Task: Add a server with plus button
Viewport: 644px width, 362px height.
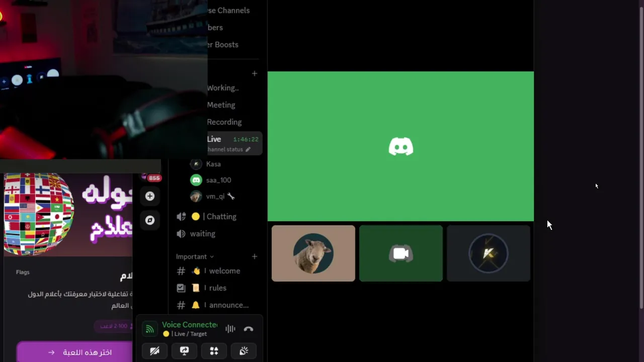Action: tap(150, 196)
